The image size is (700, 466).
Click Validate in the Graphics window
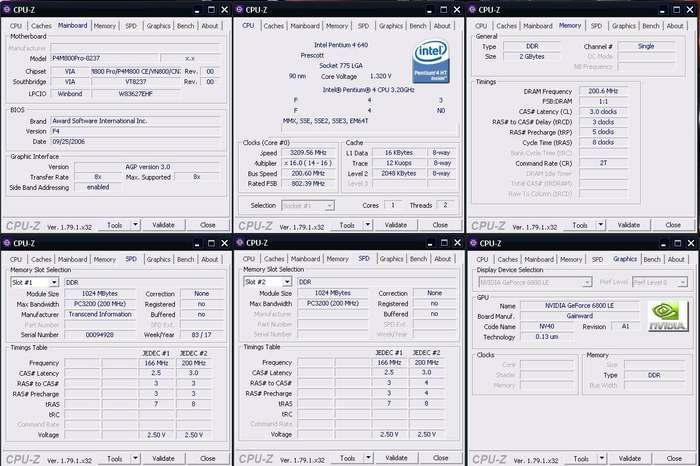click(629, 458)
